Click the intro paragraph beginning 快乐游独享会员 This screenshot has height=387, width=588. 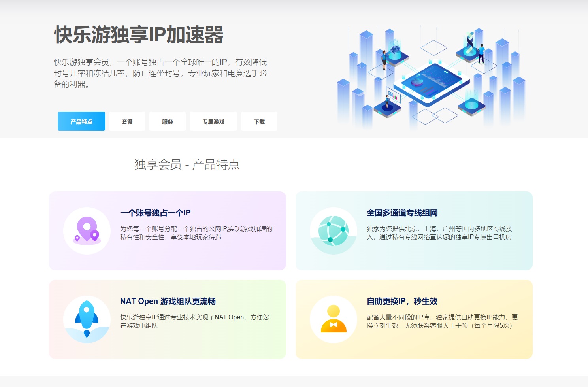tap(160, 73)
